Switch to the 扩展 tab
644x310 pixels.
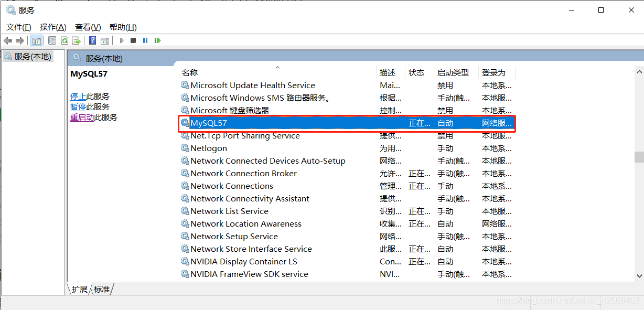[80, 289]
